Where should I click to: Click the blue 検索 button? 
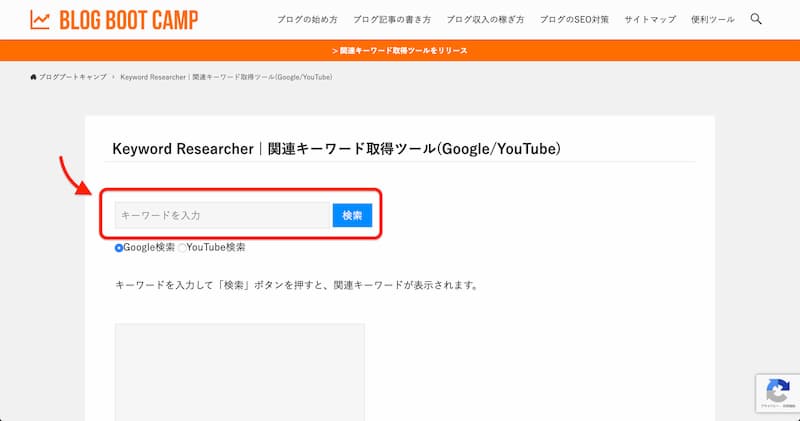pyautogui.click(x=352, y=215)
